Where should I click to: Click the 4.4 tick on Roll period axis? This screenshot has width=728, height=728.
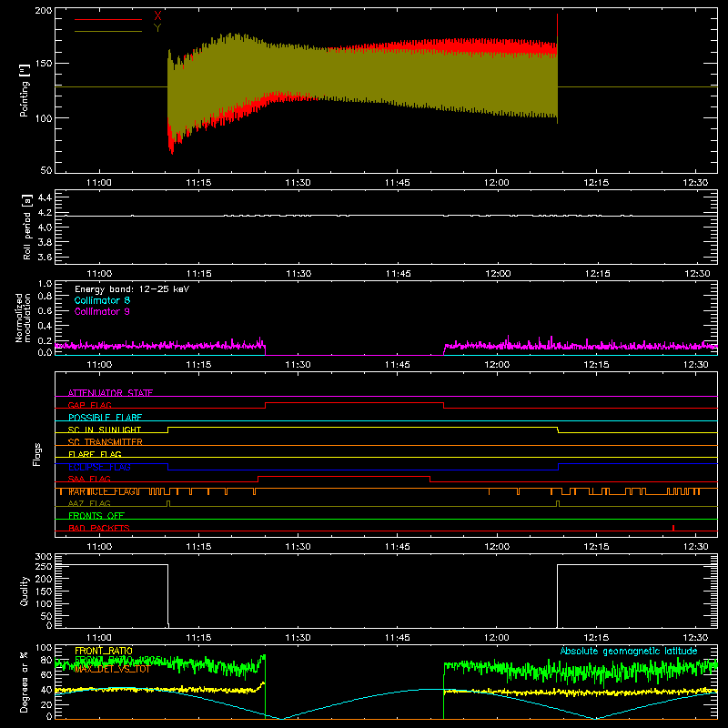point(45,197)
